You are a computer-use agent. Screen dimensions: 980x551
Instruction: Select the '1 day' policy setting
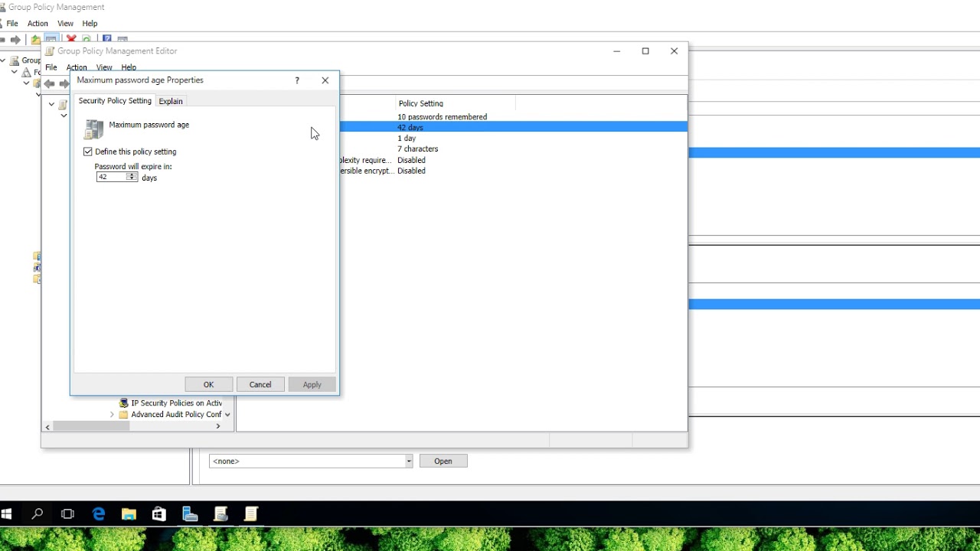(x=407, y=139)
